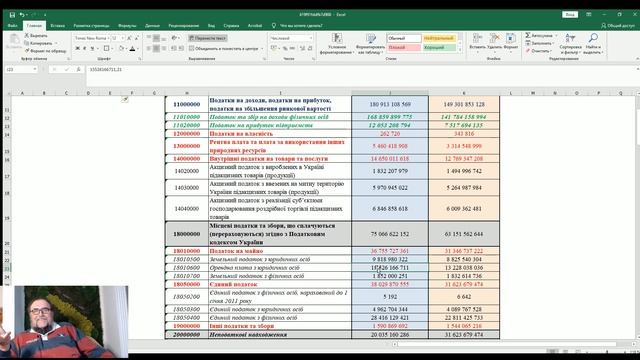Apply borders to the cell
640x360 pixels.
click(107, 48)
